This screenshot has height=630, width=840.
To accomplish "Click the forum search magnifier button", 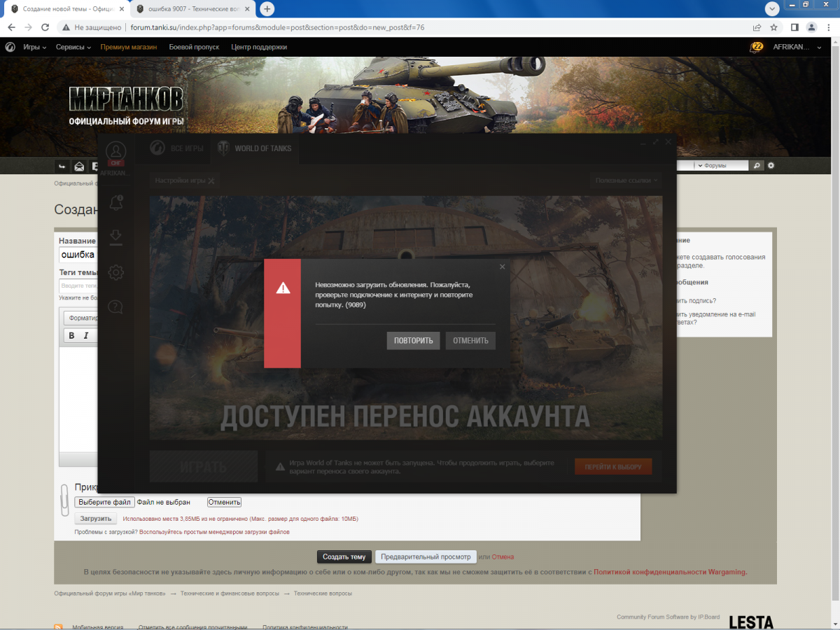I will tap(756, 166).
